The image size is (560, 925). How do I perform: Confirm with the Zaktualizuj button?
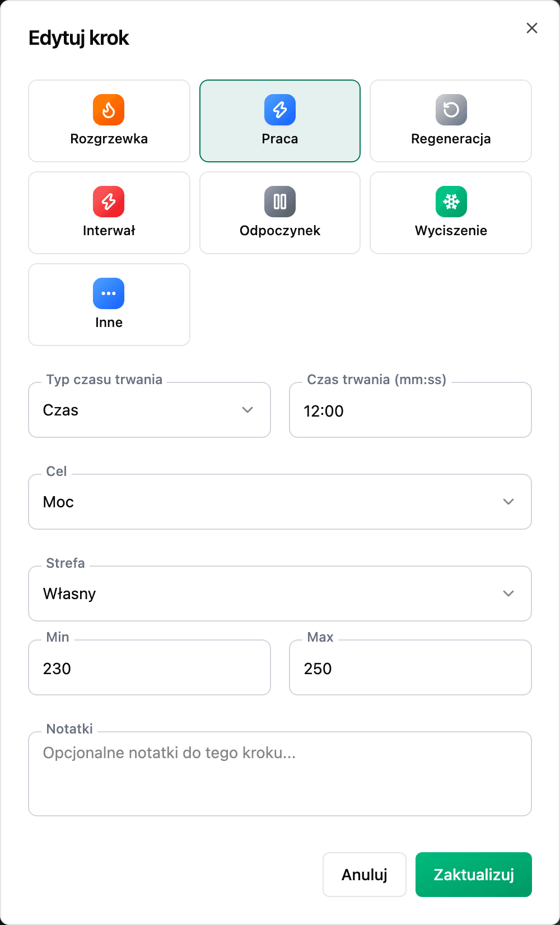[x=474, y=875]
